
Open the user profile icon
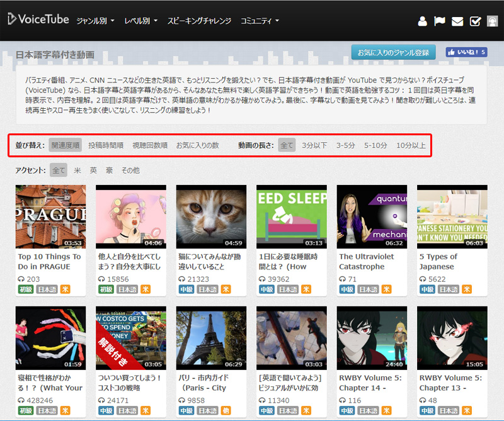click(423, 21)
